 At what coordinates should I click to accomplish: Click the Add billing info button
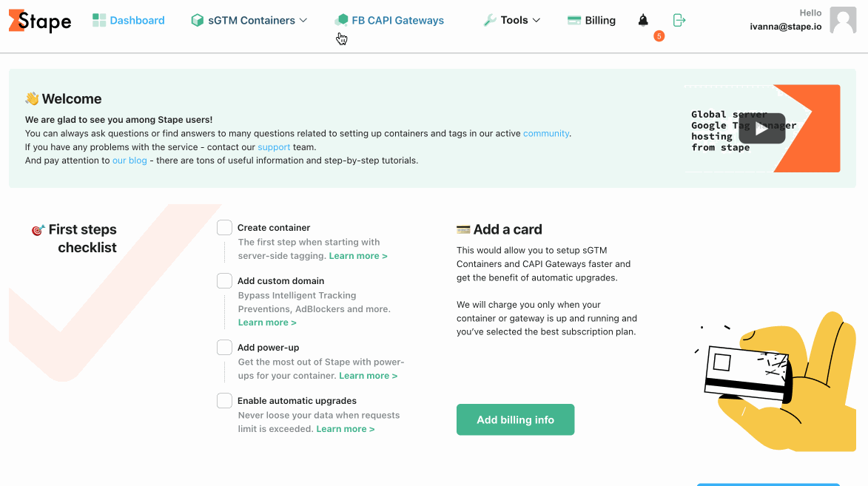515,419
